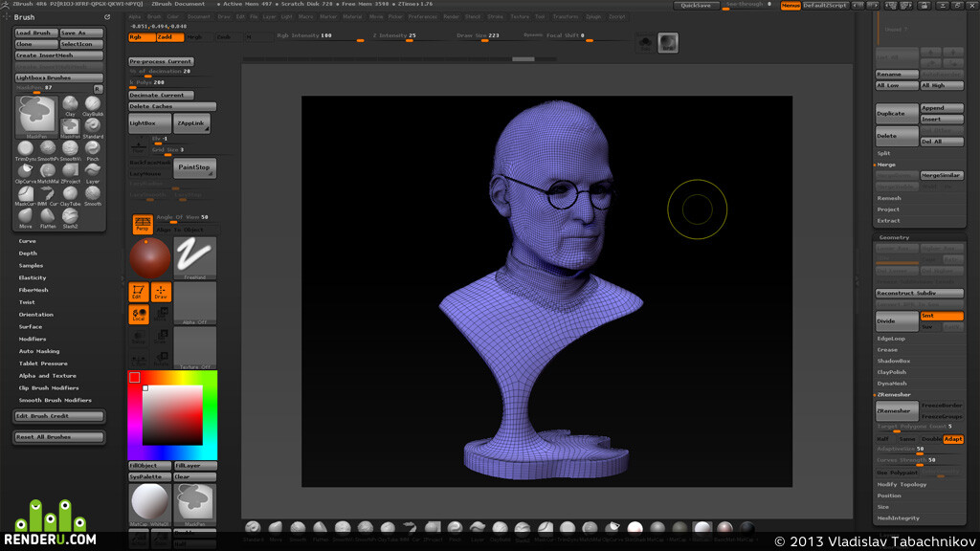Expand the Curve brush section

click(x=27, y=241)
